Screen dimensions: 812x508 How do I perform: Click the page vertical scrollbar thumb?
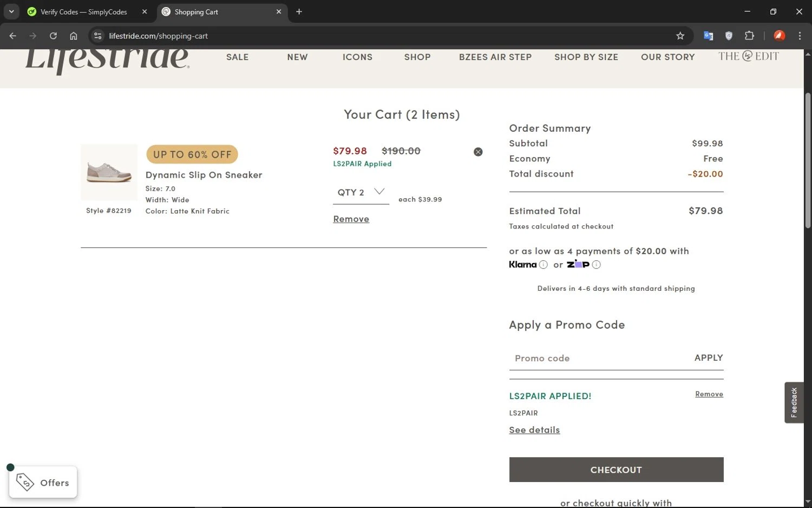click(808, 160)
